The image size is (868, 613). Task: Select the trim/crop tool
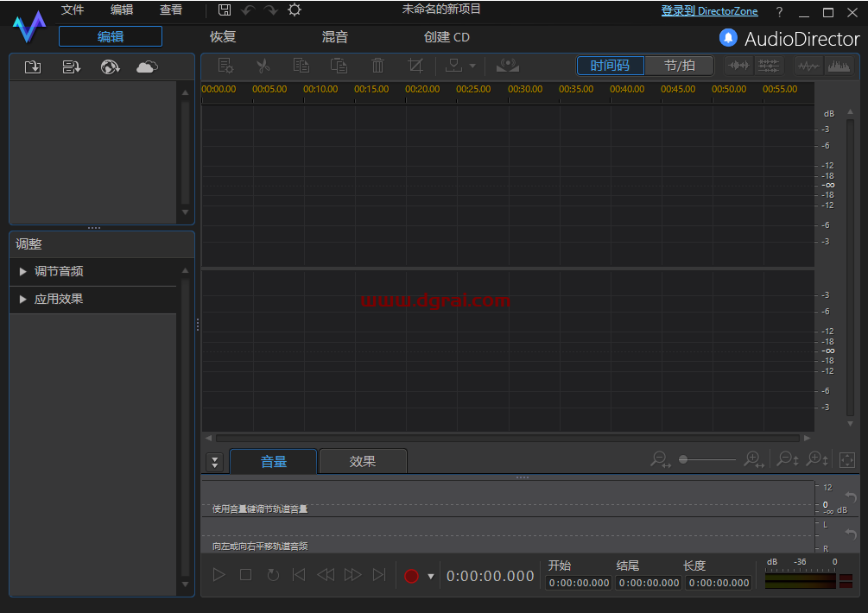(x=415, y=66)
